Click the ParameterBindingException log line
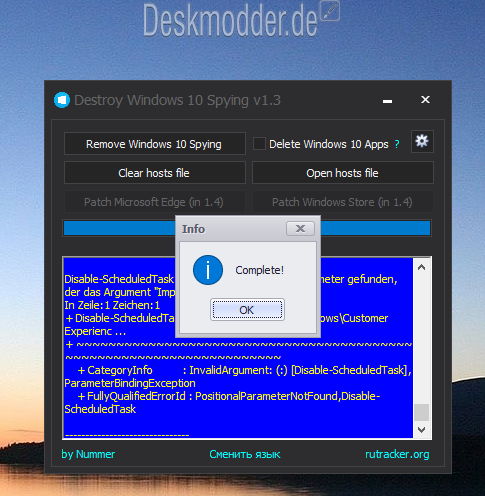The image size is (485, 496). coord(130,383)
